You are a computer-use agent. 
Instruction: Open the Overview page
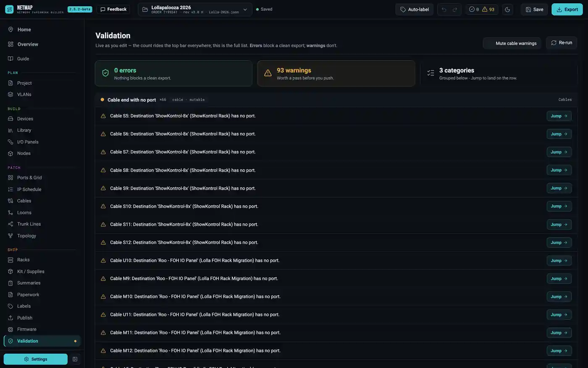(x=42, y=44)
